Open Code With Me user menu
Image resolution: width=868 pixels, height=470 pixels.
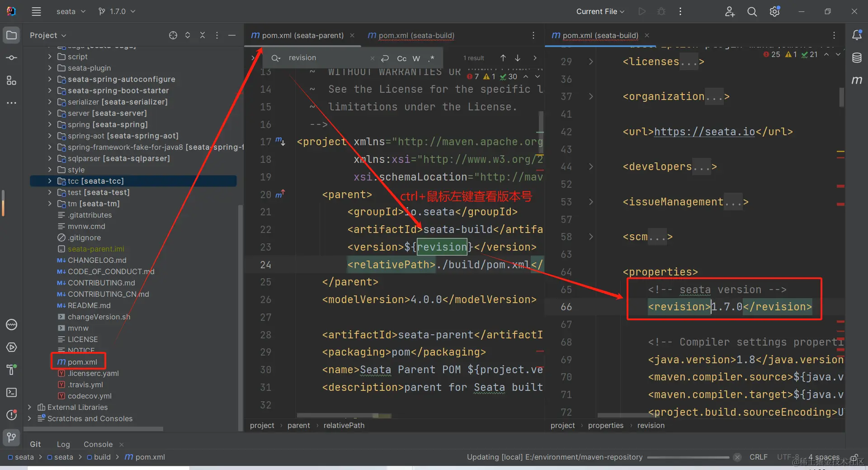(730, 12)
